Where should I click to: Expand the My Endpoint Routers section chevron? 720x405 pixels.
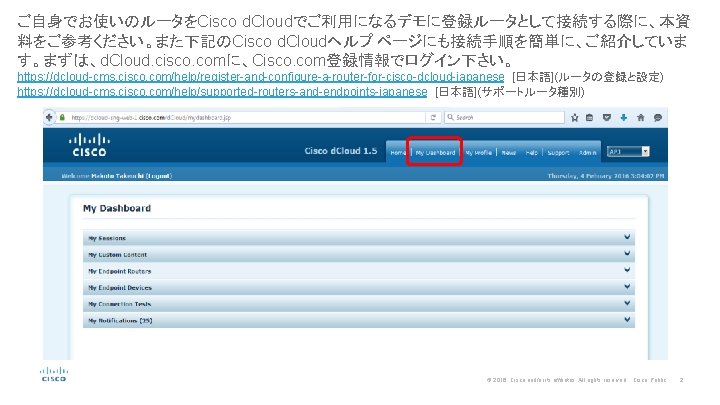627,270
